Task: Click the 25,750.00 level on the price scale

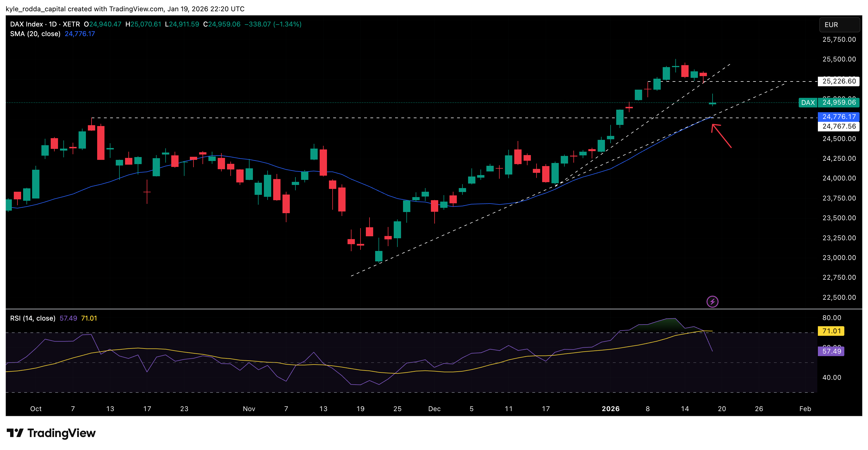Action: 840,39
